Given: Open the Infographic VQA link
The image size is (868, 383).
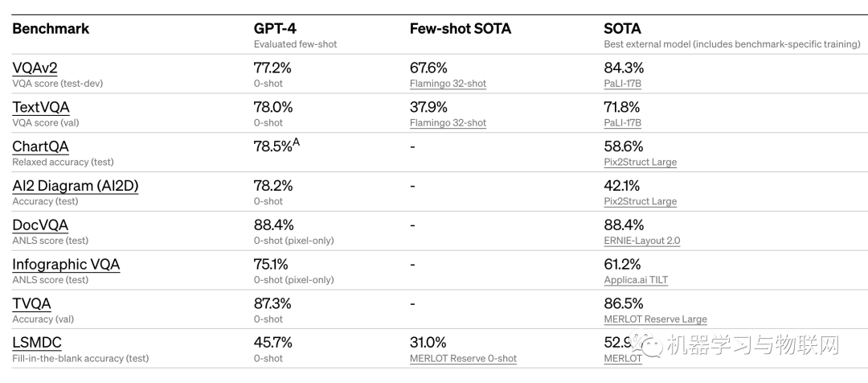Looking at the screenshot, I should pyautogui.click(x=66, y=265).
